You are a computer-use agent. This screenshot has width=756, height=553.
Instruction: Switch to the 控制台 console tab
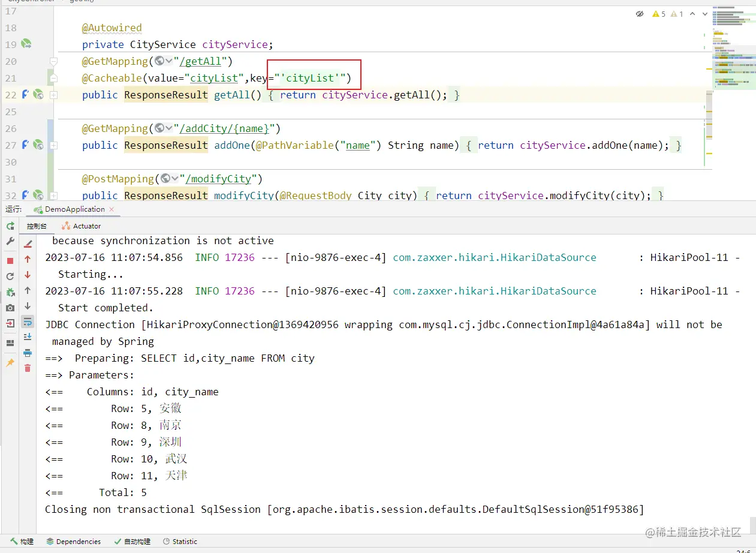coord(37,226)
